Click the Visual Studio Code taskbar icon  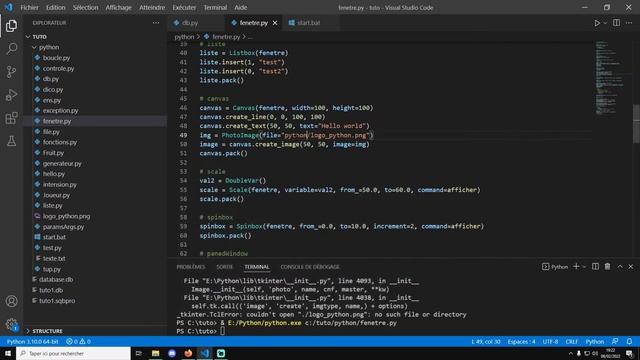coord(204,353)
